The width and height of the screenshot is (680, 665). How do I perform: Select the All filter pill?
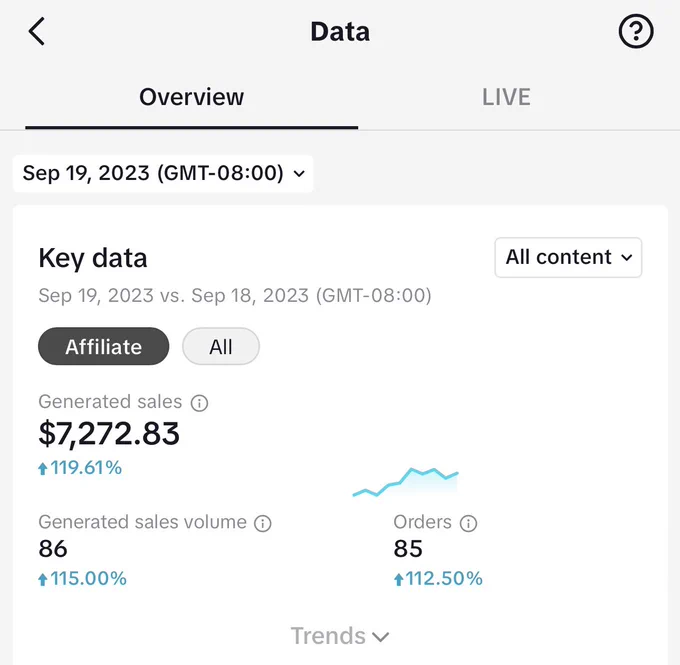click(x=221, y=346)
